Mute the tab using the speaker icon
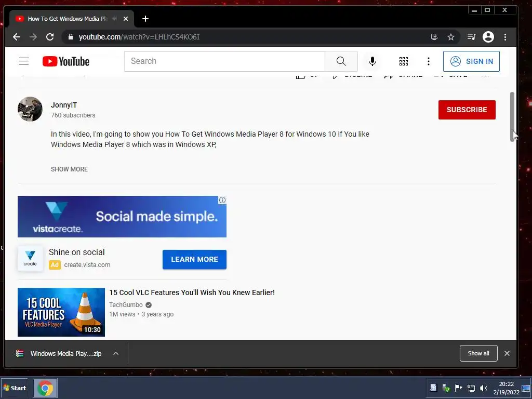This screenshot has width=532, height=399. (x=115, y=19)
